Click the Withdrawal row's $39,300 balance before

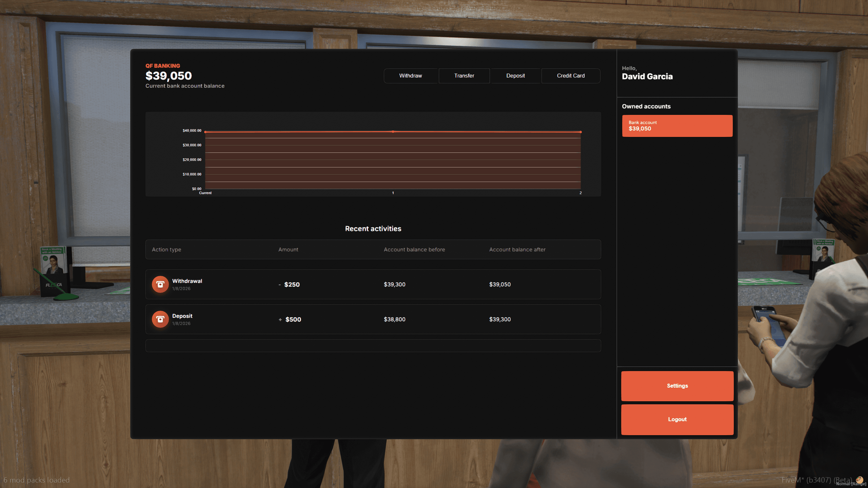coord(395,284)
